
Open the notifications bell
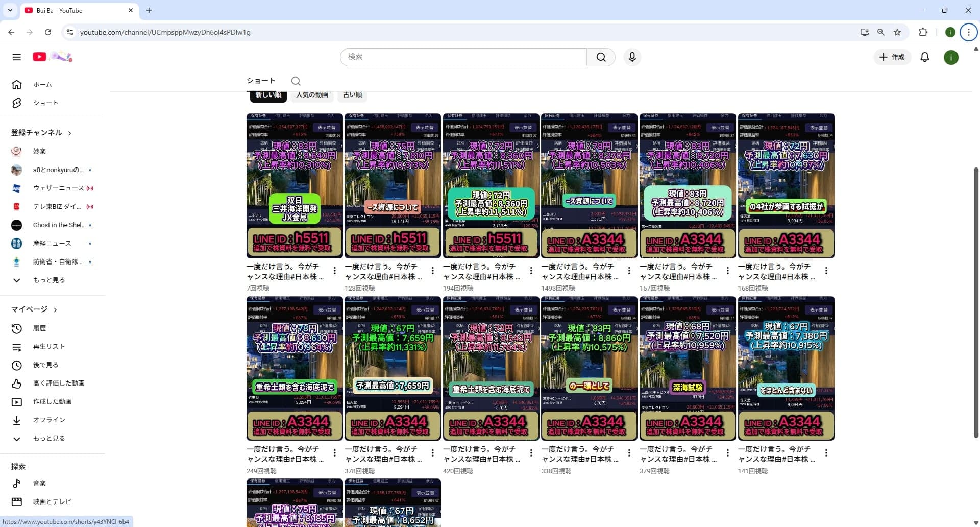[x=924, y=57]
